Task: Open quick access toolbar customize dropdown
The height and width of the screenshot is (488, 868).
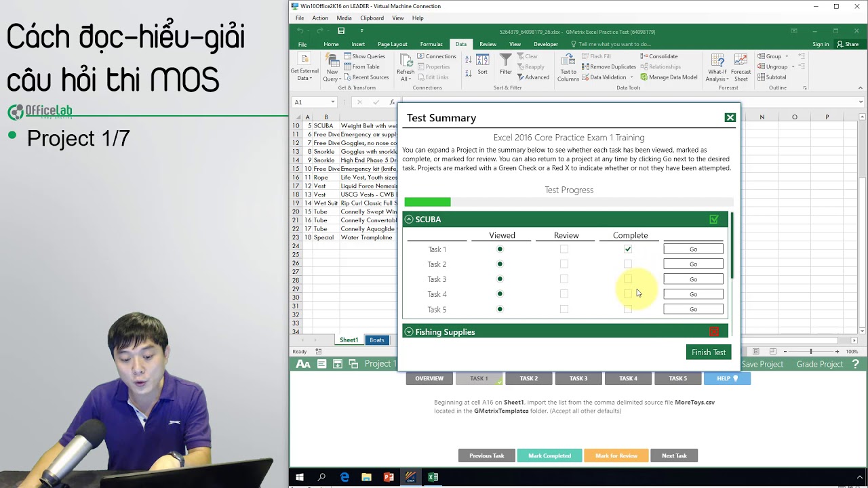Action: [361, 31]
